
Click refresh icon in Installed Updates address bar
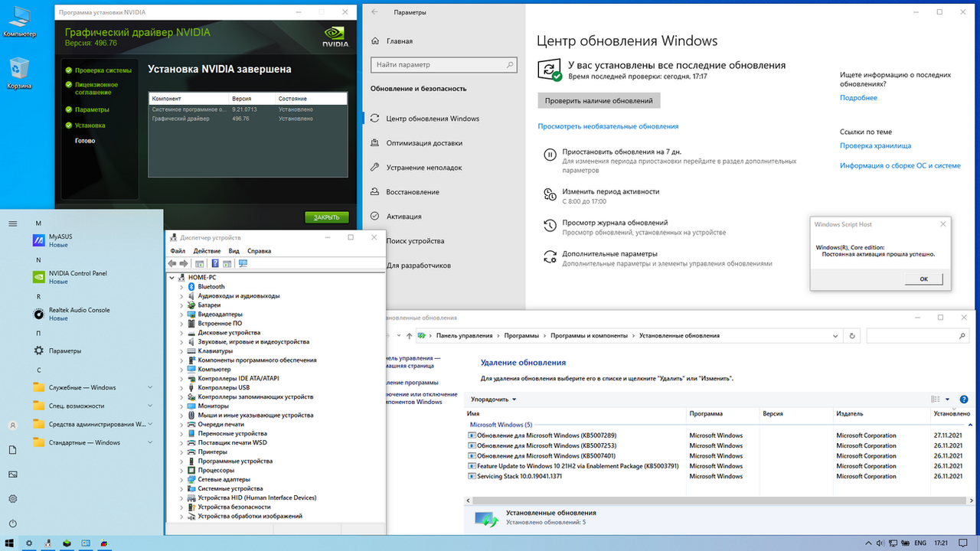tap(853, 335)
